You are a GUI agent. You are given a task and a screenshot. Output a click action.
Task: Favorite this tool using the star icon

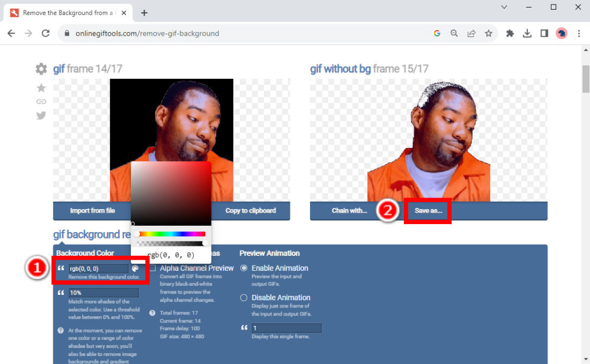point(41,88)
